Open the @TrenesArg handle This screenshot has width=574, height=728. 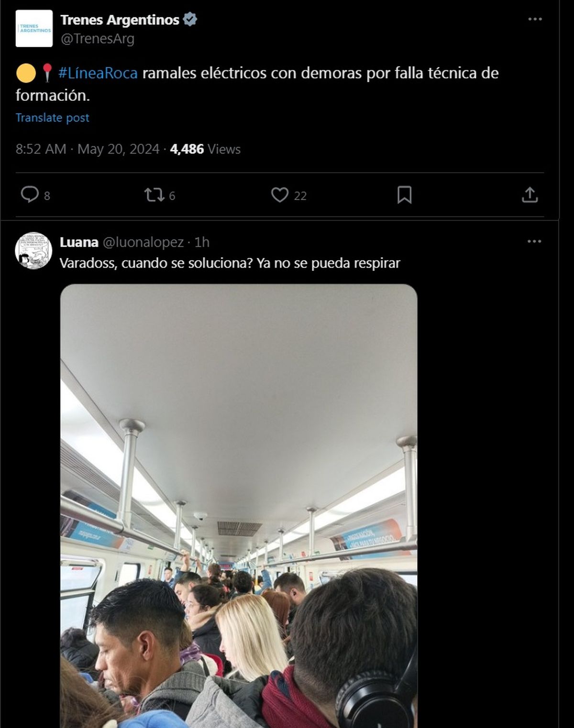pos(97,39)
